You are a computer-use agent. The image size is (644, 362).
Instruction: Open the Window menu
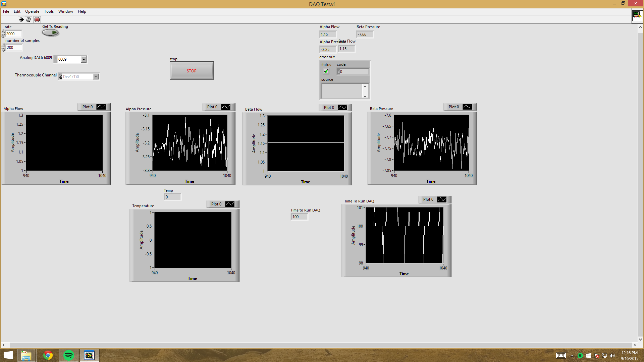(x=66, y=11)
